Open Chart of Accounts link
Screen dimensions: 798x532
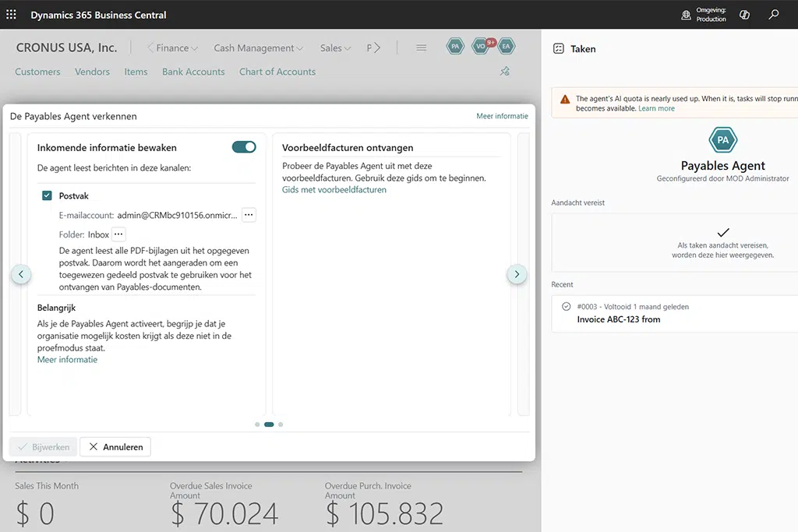(x=277, y=72)
